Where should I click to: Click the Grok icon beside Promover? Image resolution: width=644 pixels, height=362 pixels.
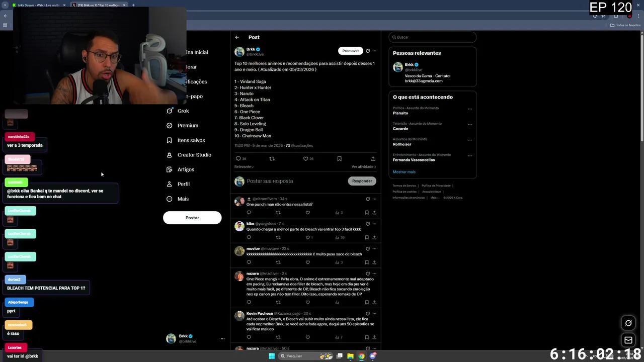368,51
